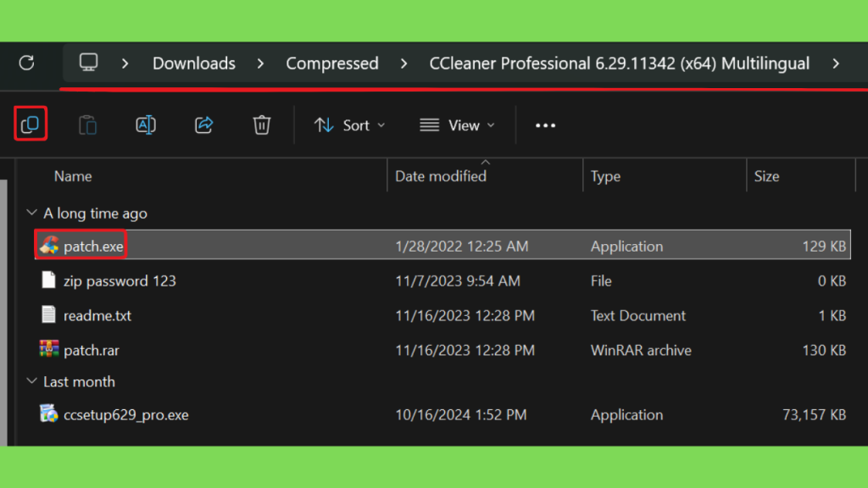This screenshot has width=868, height=488.
Task: Select the readme.txt document icon
Action: (x=48, y=315)
